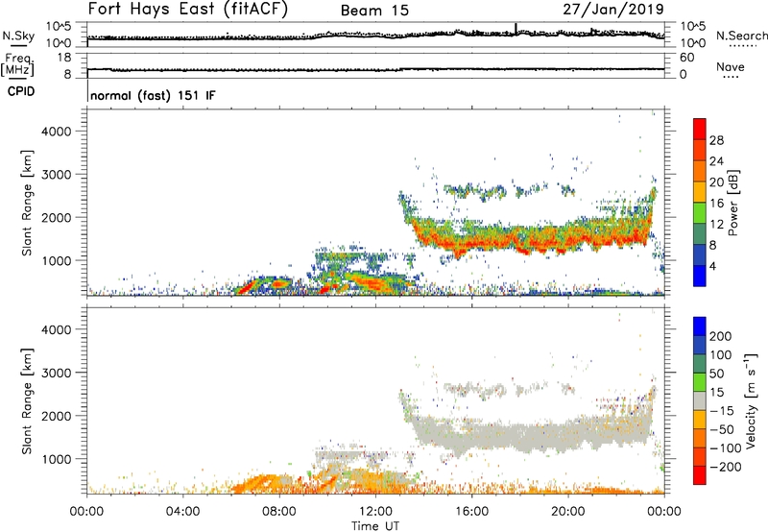Select the "Freq. [MHz]" axis label

[x=18, y=64]
